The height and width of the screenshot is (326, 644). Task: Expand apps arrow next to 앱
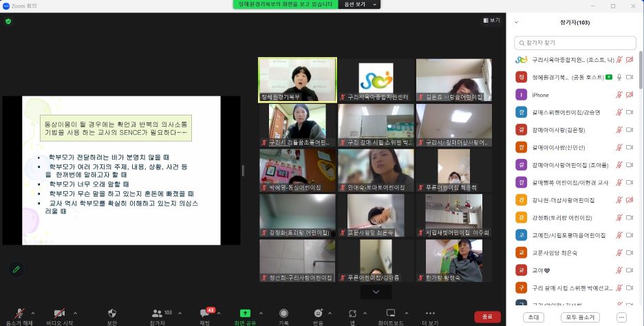pos(365,313)
